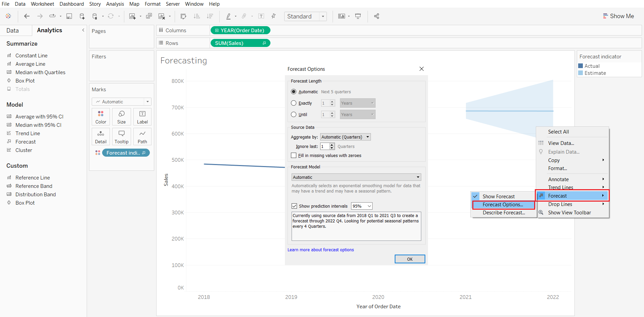This screenshot has height=317, width=644.
Task: Select the Until forecast length radio
Action: point(294,114)
